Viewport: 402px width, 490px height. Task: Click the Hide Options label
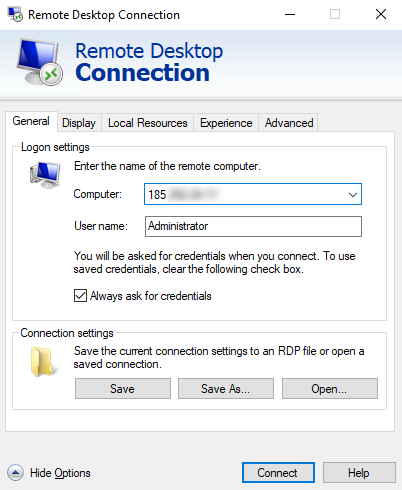[x=60, y=473]
